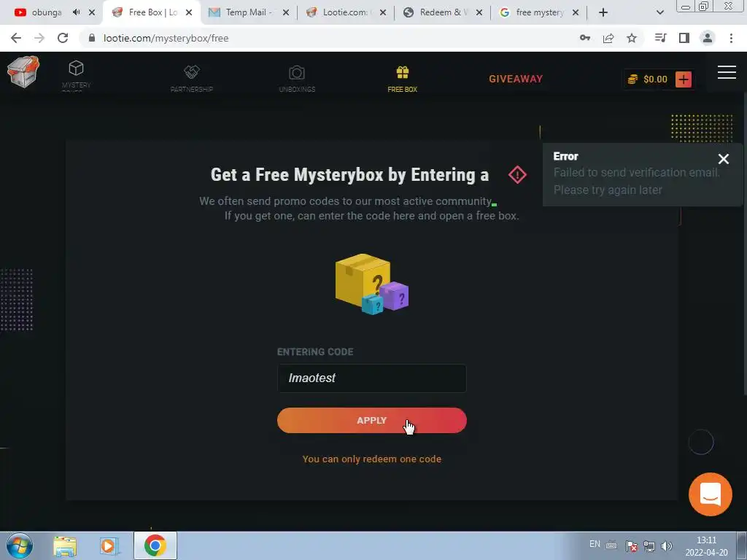Launch the media player taskbar icon
Viewport: 747px width, 560px height.
tap(109, 545)
